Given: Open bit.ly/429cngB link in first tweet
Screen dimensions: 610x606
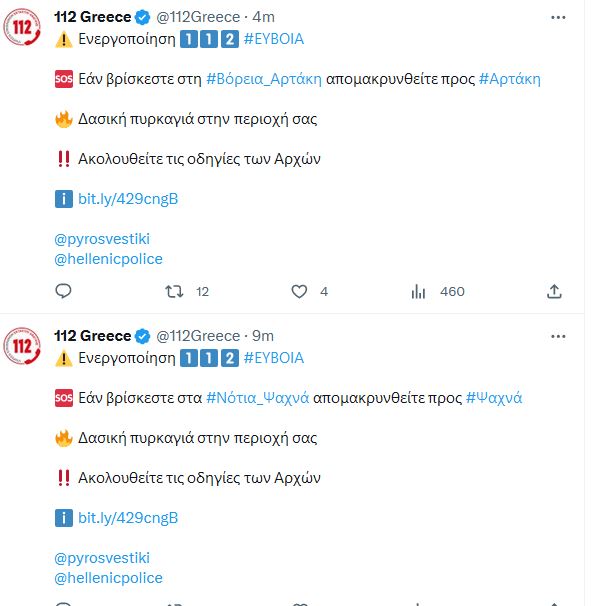Looking at the screenshot, I should point(128,199).
